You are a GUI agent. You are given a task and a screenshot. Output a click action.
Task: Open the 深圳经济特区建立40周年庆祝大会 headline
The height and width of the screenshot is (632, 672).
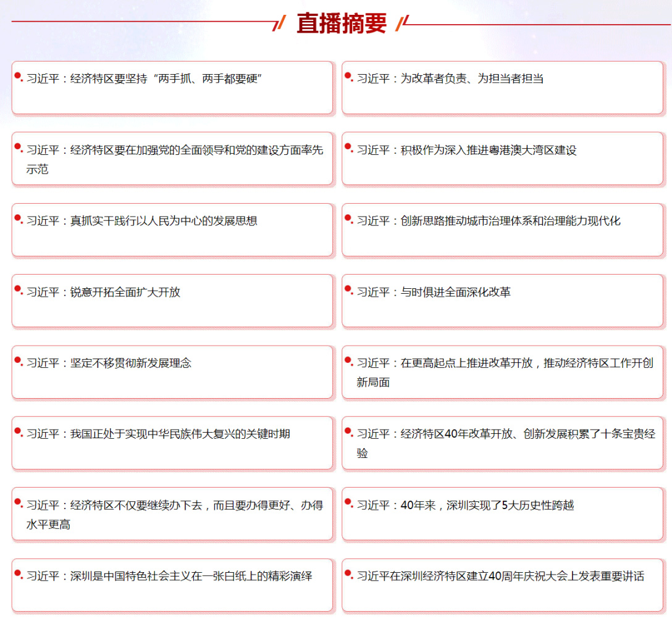[500, 576]
